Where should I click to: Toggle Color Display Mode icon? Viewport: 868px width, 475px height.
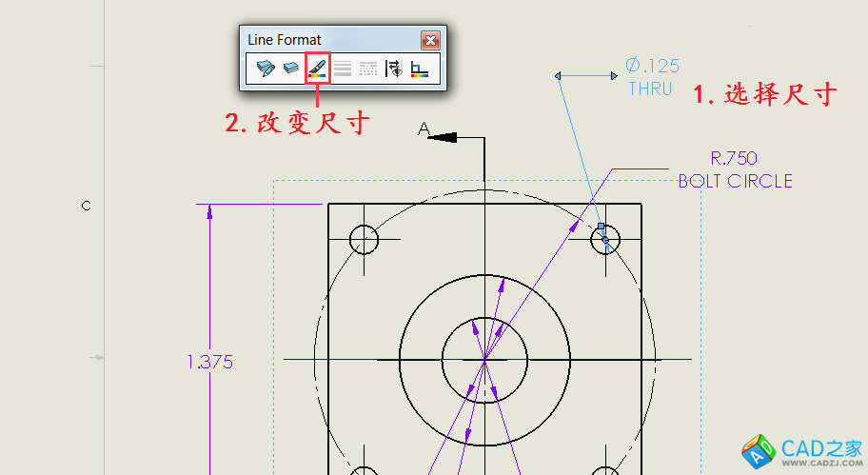[x=420, y=69]
